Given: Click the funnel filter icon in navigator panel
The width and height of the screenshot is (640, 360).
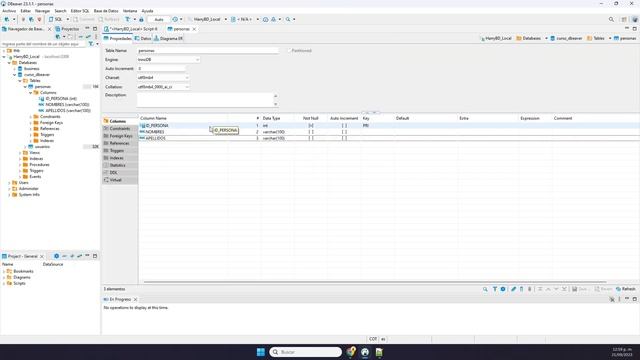Looking at the screenshot, I should [91, 44].
